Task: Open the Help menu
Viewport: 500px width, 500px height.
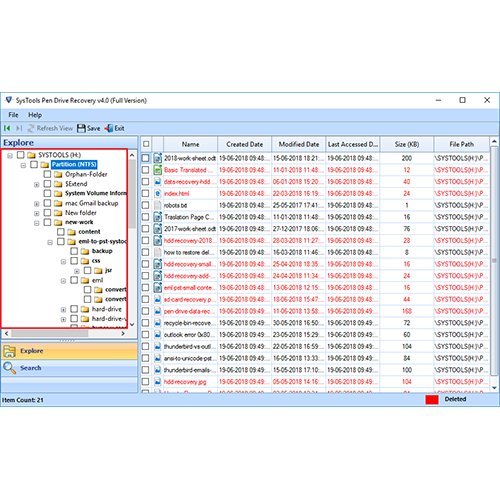Action: pos(35,115)
